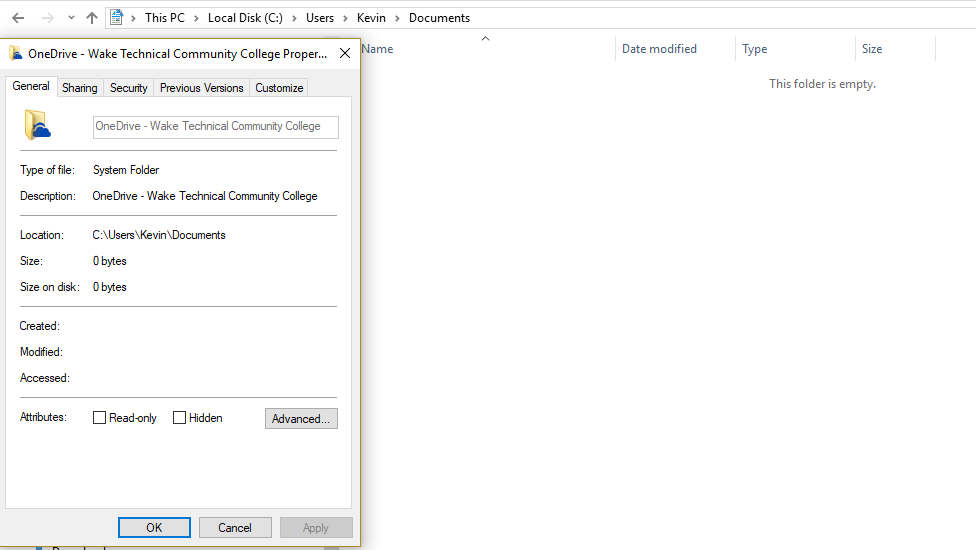Open the recent locations dropdown arrow

click(71, 18)
